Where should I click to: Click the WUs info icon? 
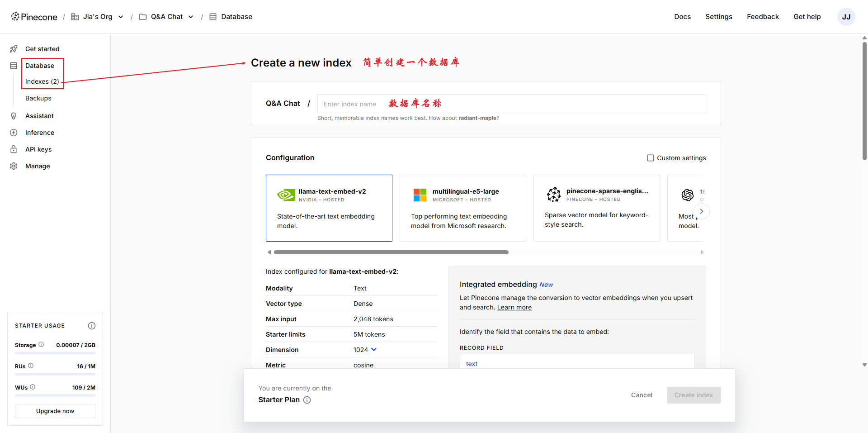pos(33,387)
